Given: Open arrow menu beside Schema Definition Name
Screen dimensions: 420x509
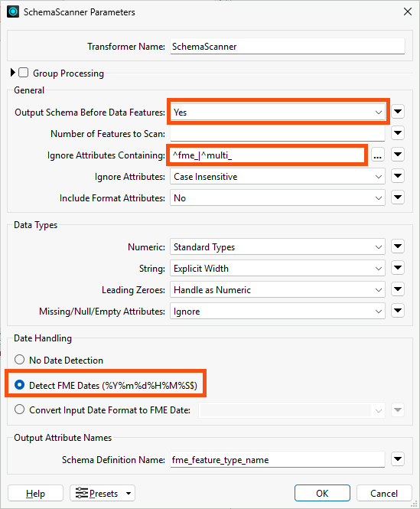Looking at the screenshot, I should [x=398, y=458].
